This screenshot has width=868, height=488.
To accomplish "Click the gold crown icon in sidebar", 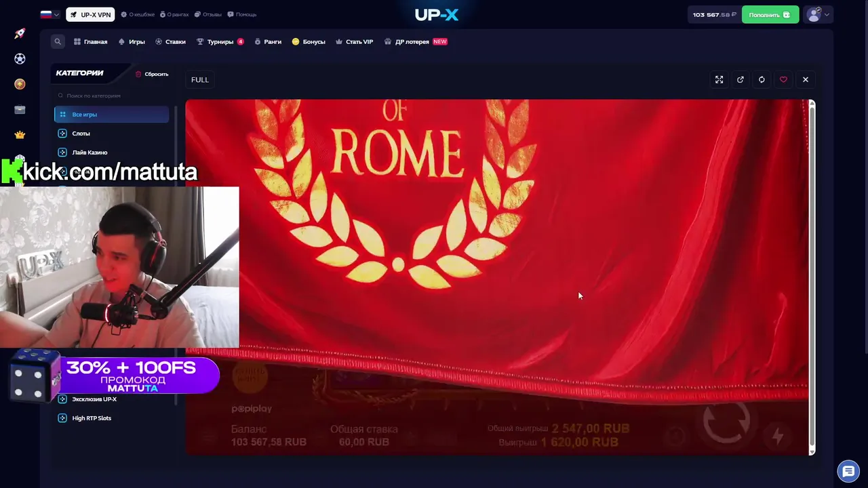I will [x=20, y=135].
